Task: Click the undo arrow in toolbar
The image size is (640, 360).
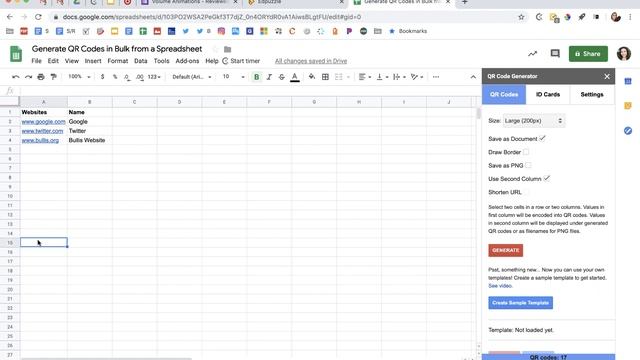Action: click(16, 77)
